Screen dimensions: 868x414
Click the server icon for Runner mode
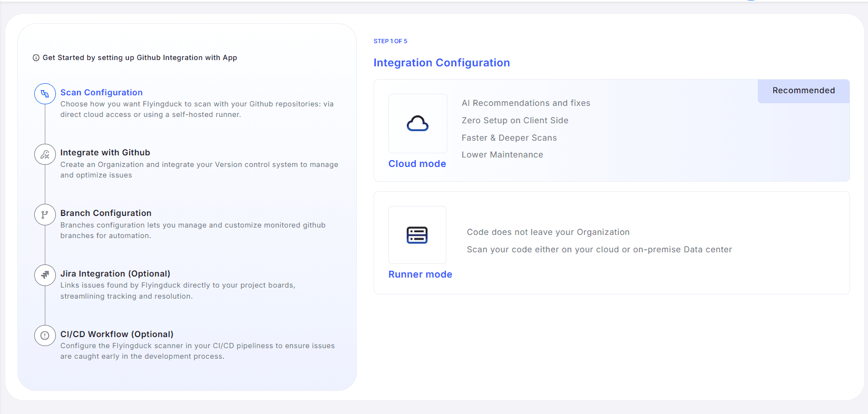417,235
